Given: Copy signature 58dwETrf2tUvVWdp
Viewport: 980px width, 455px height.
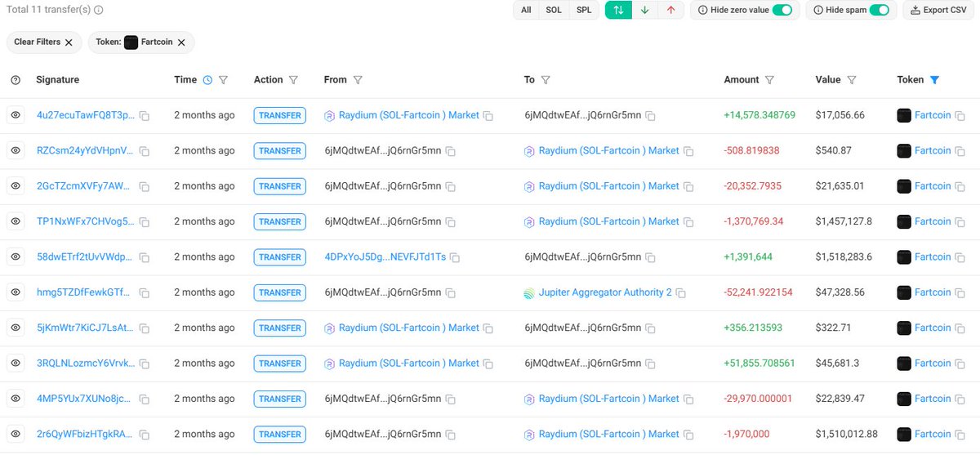Looking at the screenshot, I should click(144, 257).
